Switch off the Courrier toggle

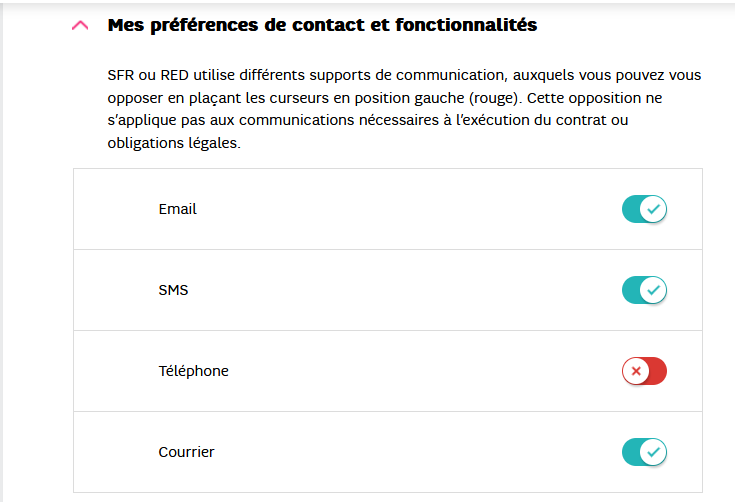point(644,452)
